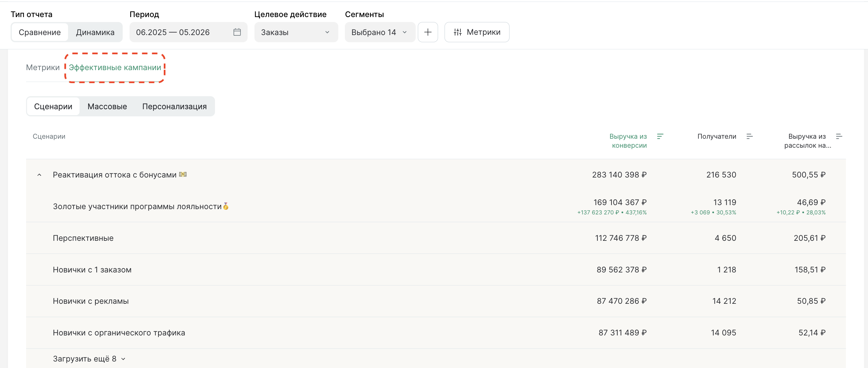Select the Сравнение report type

pyautogui.click(x=40, y=32)
